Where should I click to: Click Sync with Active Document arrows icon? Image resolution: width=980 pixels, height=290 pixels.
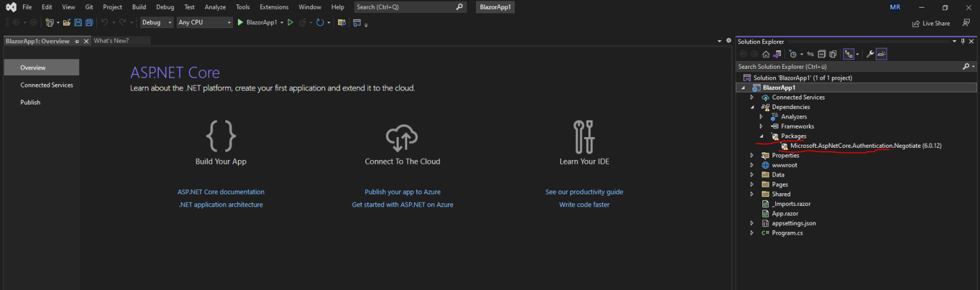point(810,54)
